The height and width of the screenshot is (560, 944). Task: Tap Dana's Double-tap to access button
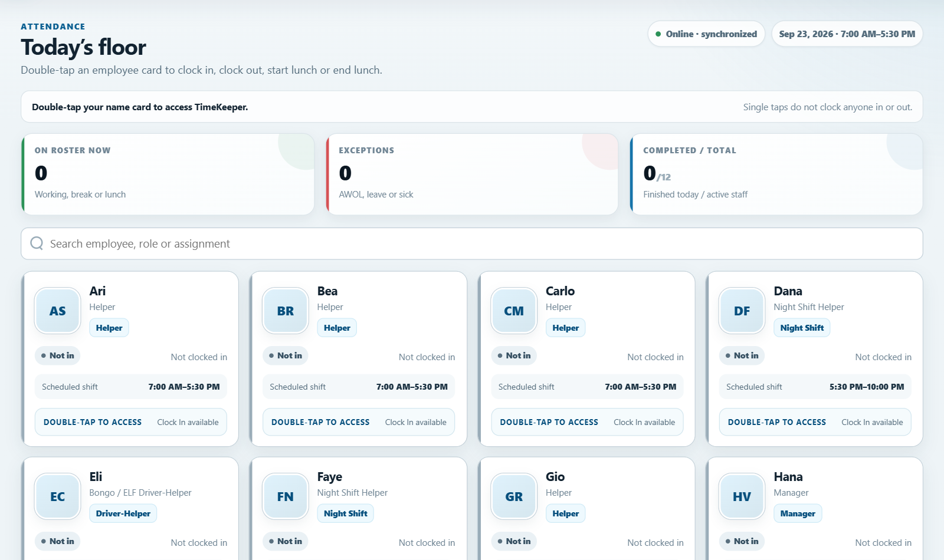[815, 422]
